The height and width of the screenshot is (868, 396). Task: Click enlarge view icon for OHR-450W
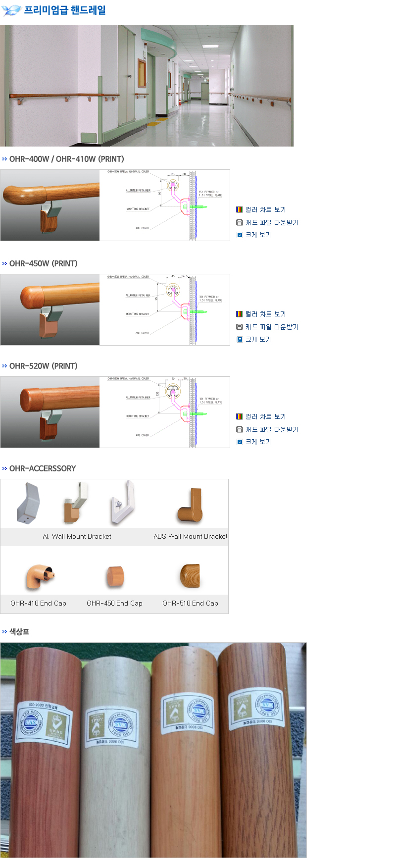click(239, 339)
